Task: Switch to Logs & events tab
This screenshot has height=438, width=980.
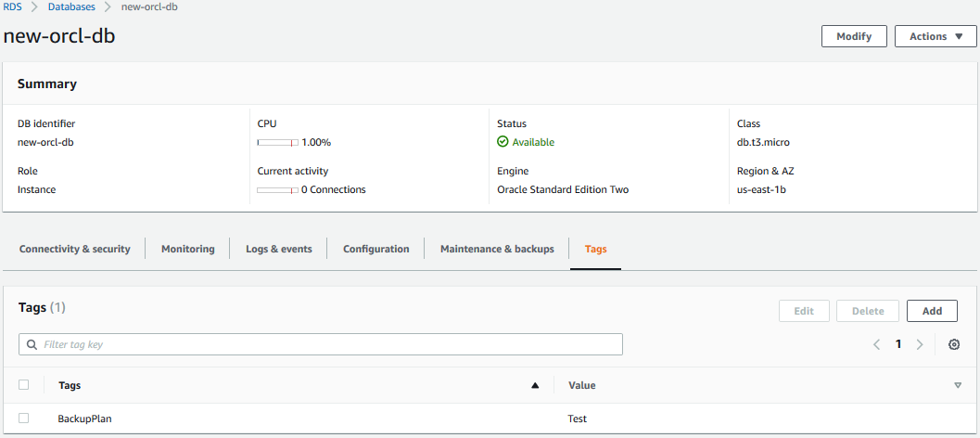Action: pyautogui.click(x=279, y=249)
